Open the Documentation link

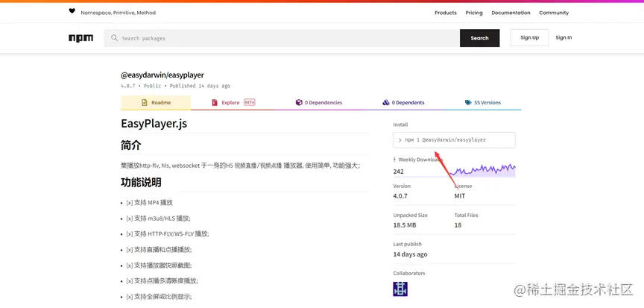[x=511, y=13]
